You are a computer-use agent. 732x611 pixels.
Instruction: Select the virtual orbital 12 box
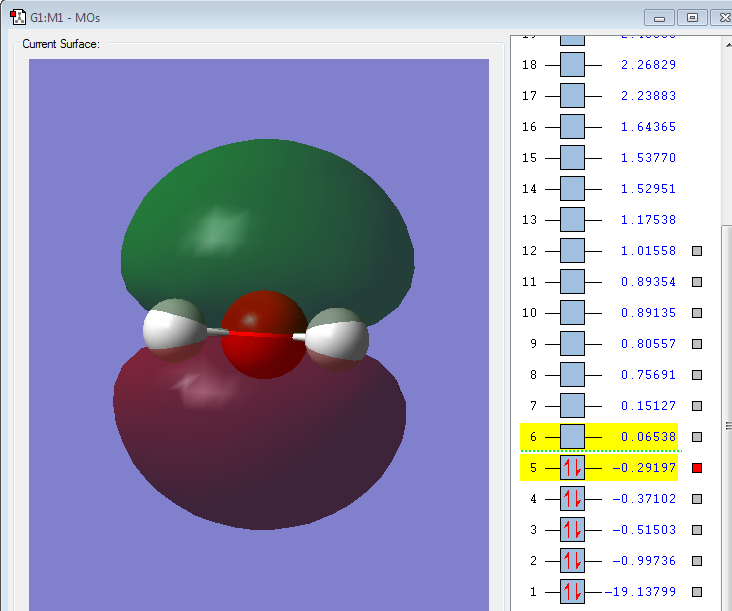click(572, 251)
